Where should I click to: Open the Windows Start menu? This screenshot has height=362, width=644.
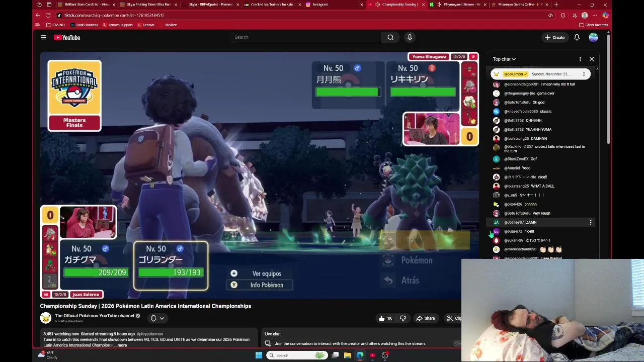pos(259,355)
